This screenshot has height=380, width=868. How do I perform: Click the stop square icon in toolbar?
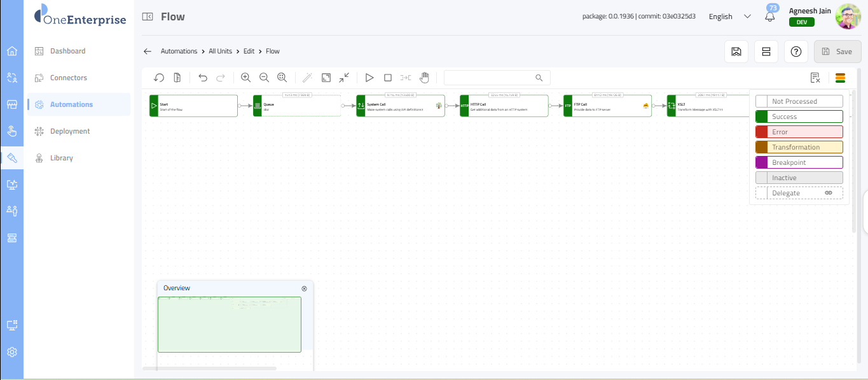click(x=388, y=78)
